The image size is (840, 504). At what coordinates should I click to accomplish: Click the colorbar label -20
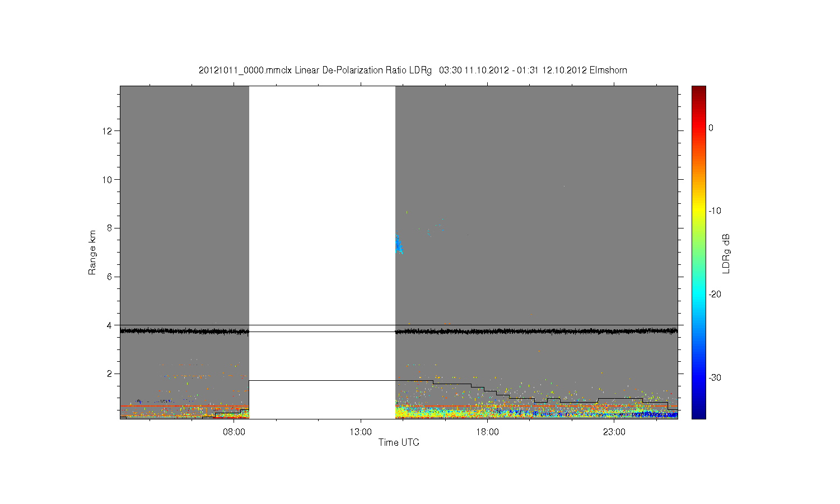(715, 295)
